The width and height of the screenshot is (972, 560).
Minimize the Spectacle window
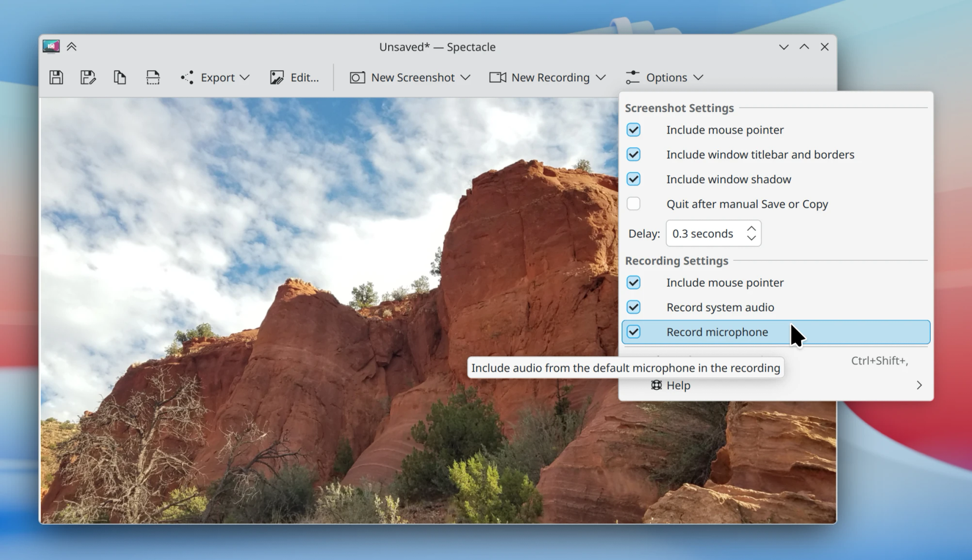pos(783,47)
